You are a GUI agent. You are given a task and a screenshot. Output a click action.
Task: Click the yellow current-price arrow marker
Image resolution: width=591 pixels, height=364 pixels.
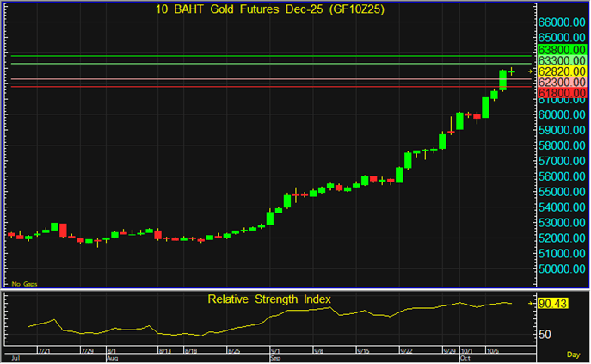coord(530,71)
